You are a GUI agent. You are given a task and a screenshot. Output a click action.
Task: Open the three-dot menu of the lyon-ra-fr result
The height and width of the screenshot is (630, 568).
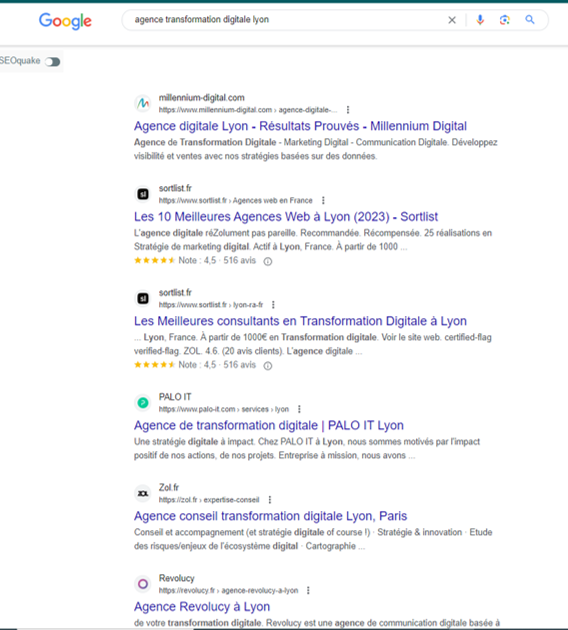(x=273, y=305)
